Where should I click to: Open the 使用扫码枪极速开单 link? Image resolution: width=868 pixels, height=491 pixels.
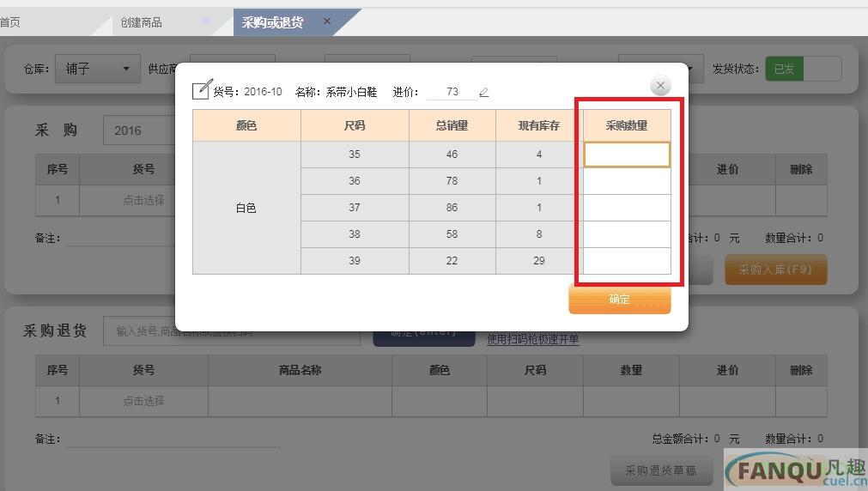532,340
